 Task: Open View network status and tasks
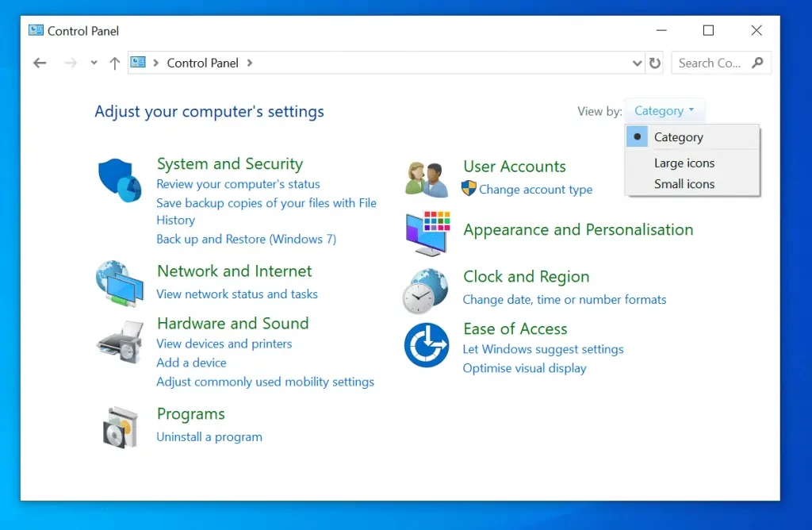click(237, 294)
